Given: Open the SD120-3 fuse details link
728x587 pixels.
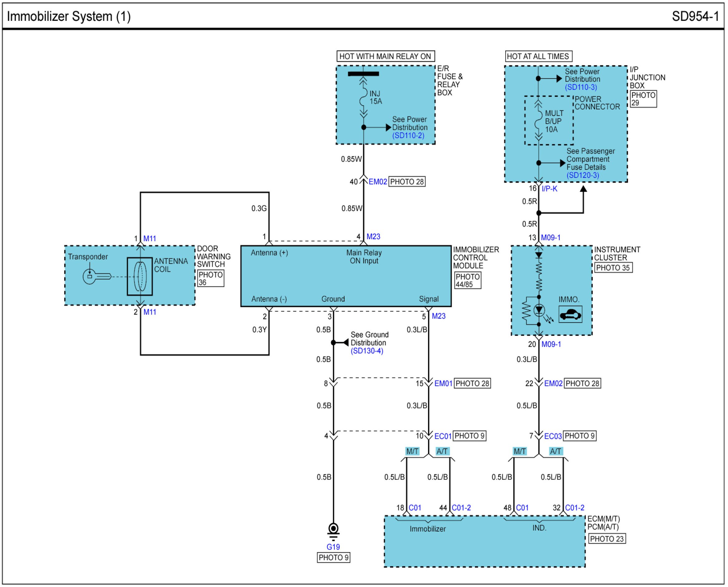Looking at the screenshot, I should coord(583,175).
